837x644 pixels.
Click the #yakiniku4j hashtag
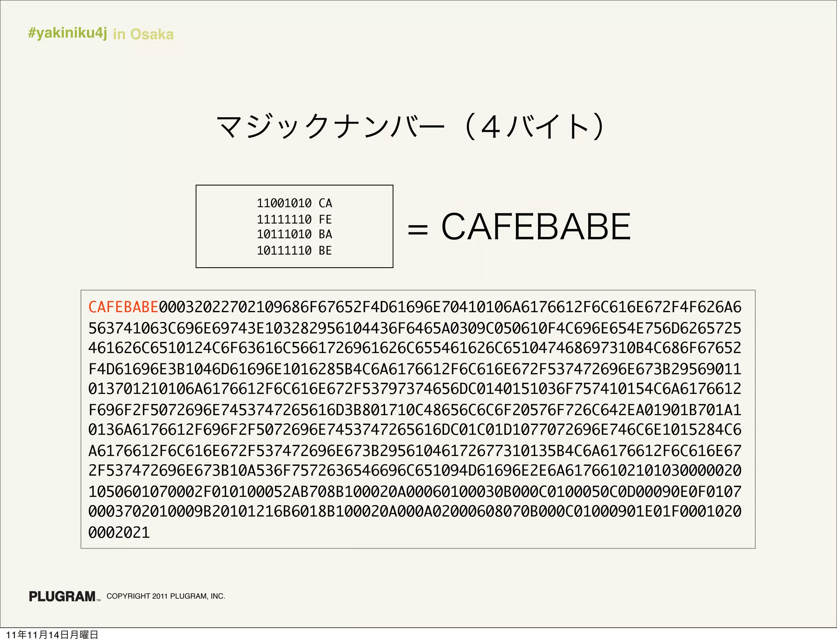[67, 33]
